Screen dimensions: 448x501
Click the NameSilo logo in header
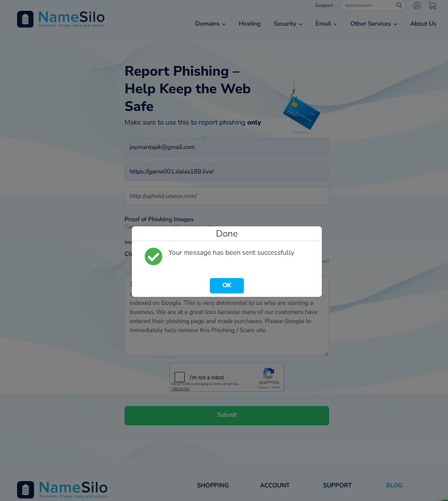61,19
